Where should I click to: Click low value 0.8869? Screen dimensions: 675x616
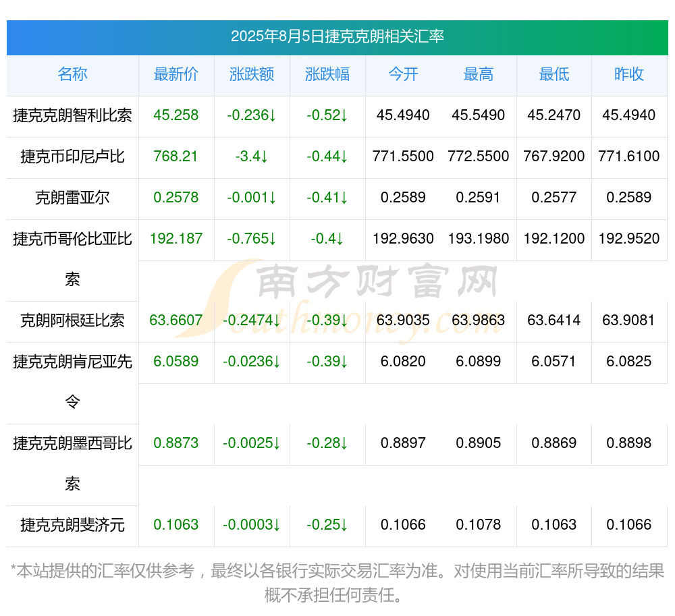[554, 443]
